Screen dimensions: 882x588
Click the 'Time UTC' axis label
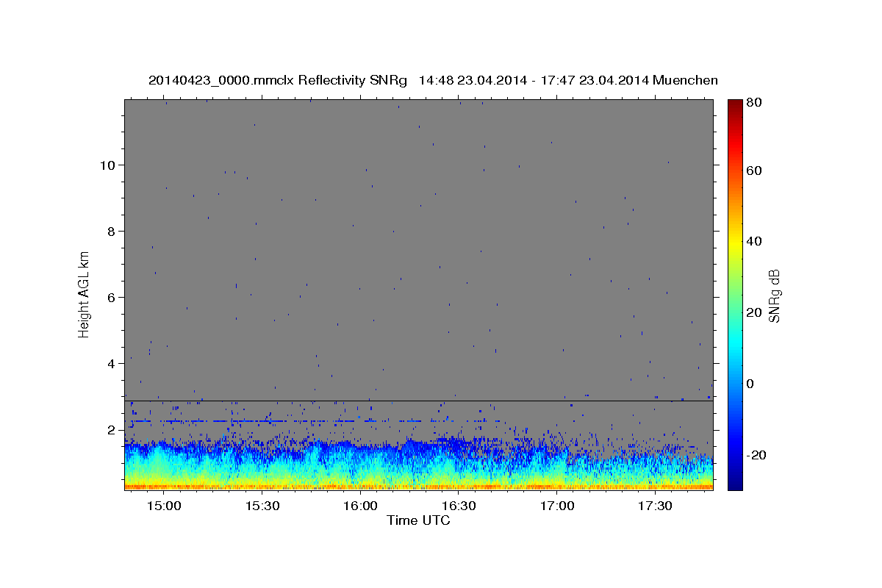pyautogui.click(x=418, y=520)
